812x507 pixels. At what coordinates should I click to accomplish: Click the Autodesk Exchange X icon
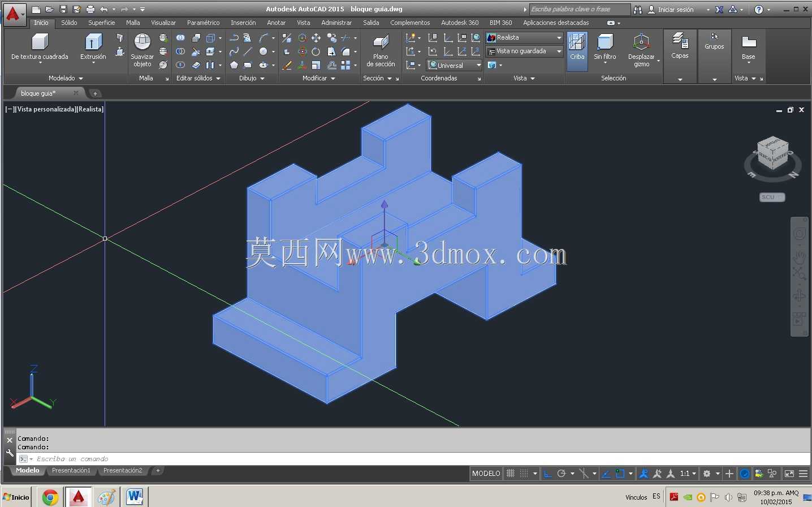(719, 9)
